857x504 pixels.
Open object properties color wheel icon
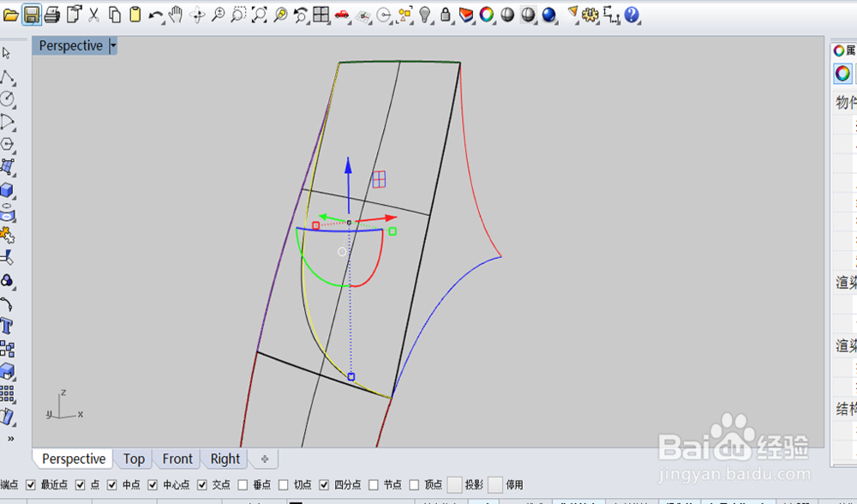487,15
